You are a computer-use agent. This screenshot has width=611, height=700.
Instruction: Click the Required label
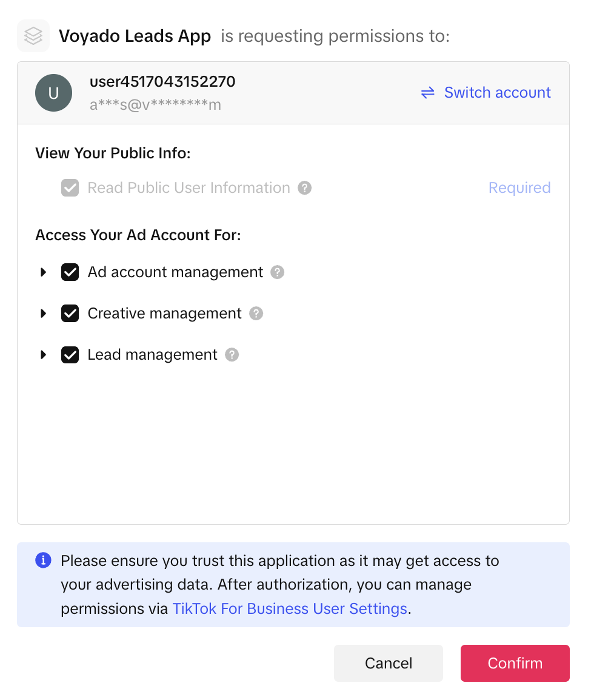519,188
